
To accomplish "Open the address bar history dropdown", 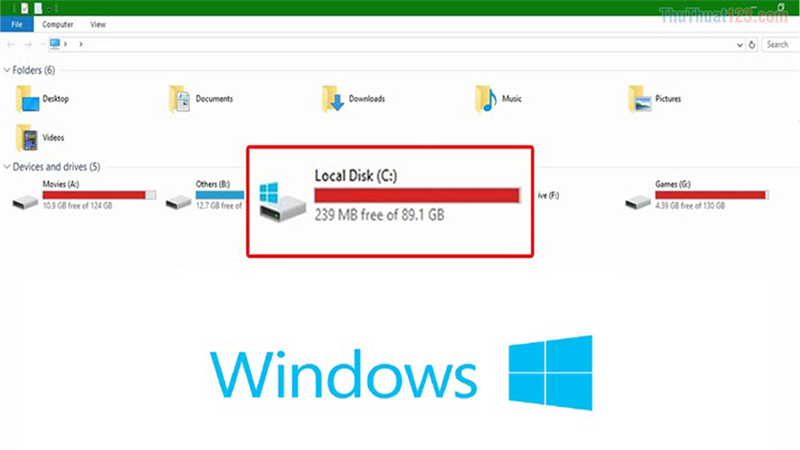I will [x=739, y=45].
